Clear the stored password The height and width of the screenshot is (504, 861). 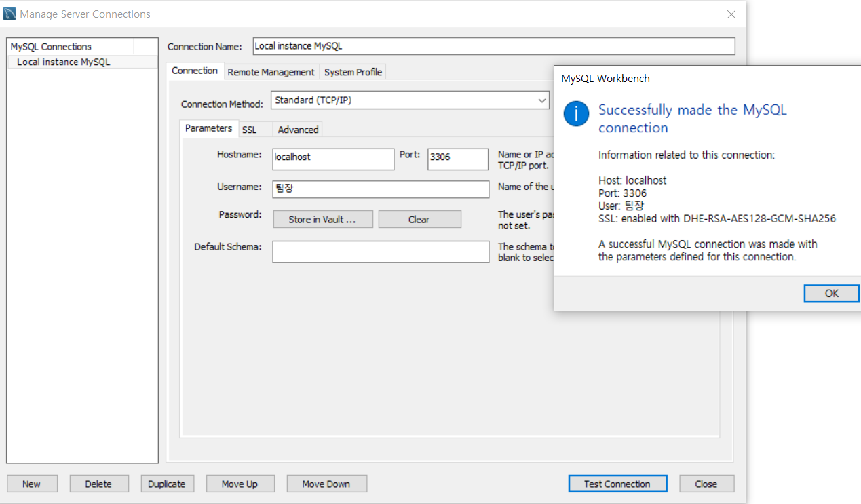[419, 219]
